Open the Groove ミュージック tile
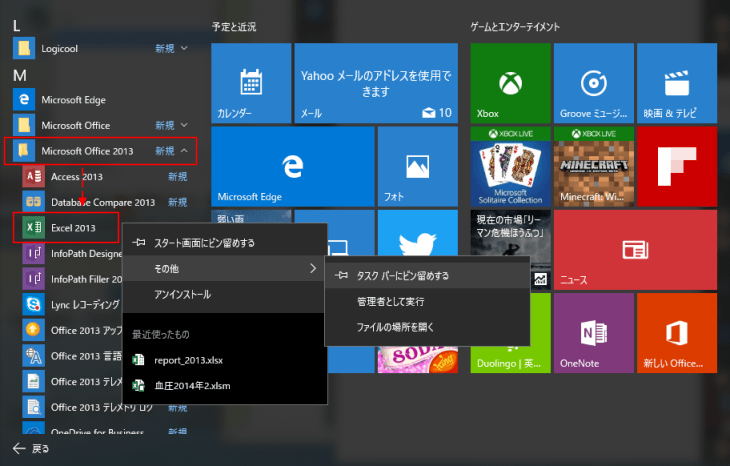Viewport: 730px width, 466px height. point(594,83)
